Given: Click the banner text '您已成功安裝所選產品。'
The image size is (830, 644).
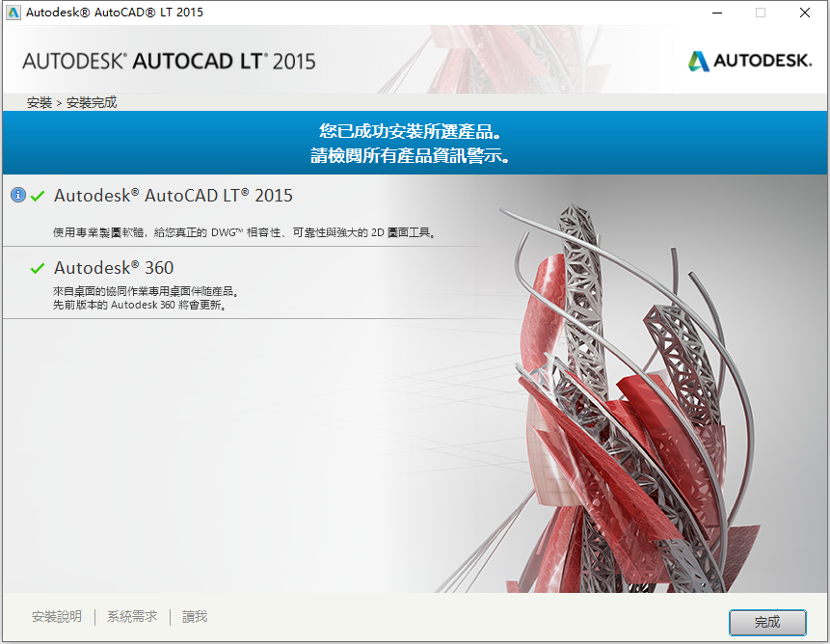Looking at the screenshot, I should (x=411, y=131).
